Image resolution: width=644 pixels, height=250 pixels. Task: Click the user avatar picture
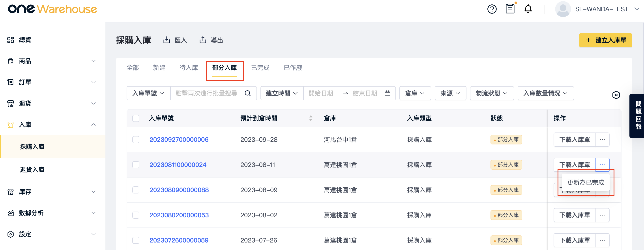point(563,9)
